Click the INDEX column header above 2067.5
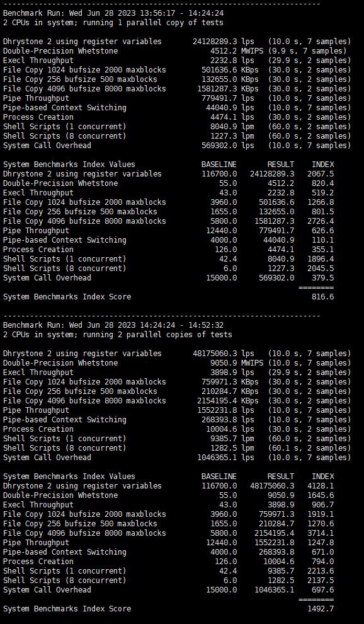The width and height of the screenshot is (364, 624). tap(322, 165)
